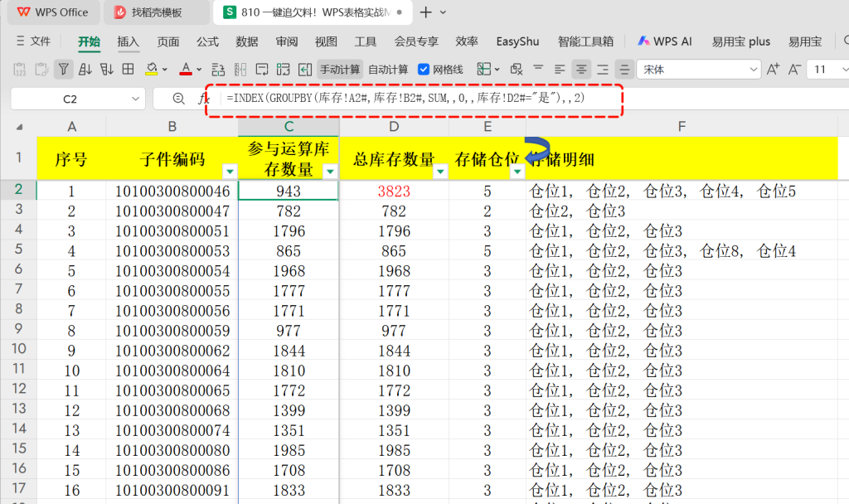
Task: Click the merge cells icon
Action: click(x=284, y=70)
